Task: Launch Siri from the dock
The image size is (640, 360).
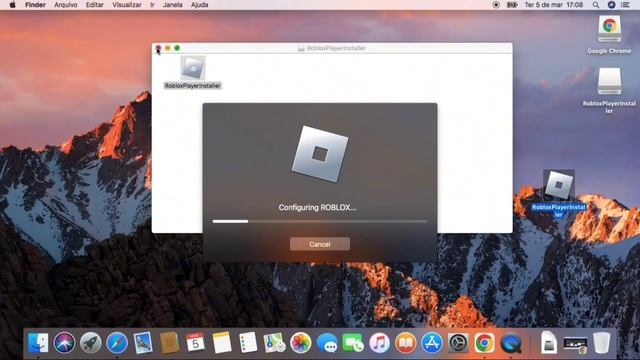Action: tap(64, 342)
